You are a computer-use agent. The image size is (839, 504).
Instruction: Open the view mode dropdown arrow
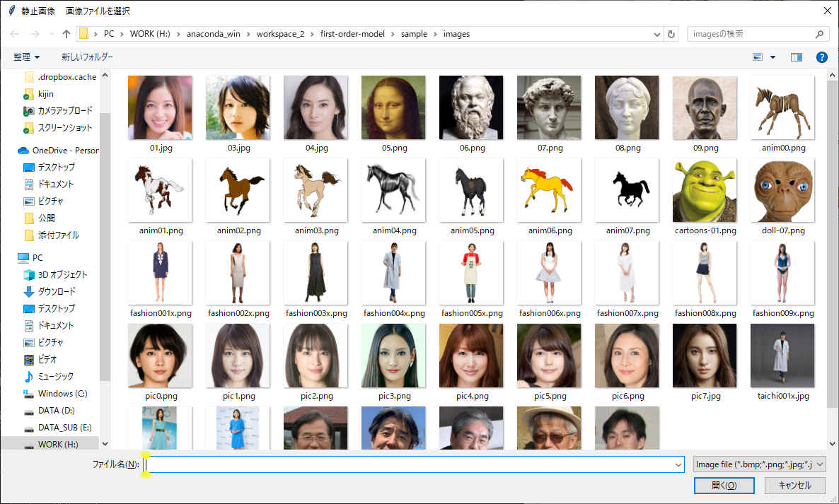tap(773, 57)
